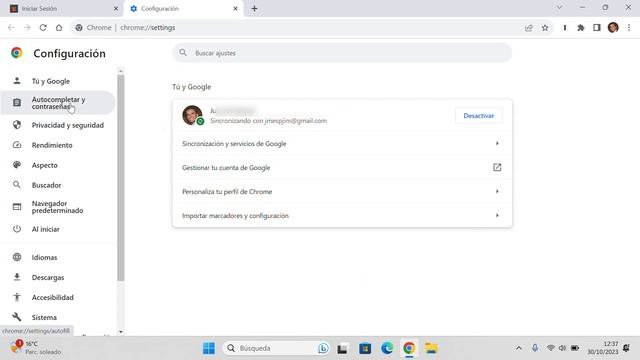Open Navegador predeterminado settings
This screenshot has height=360, width=640.
coord(57,207)
